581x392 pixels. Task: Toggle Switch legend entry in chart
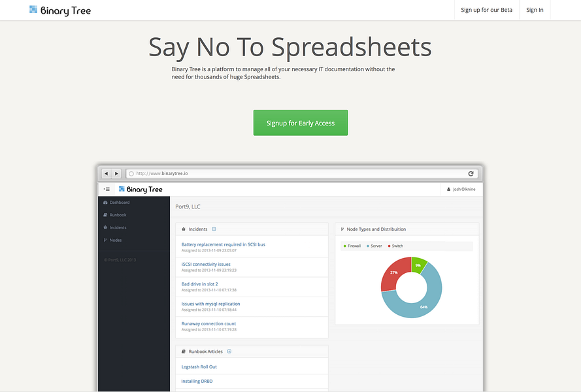point(395,246)
